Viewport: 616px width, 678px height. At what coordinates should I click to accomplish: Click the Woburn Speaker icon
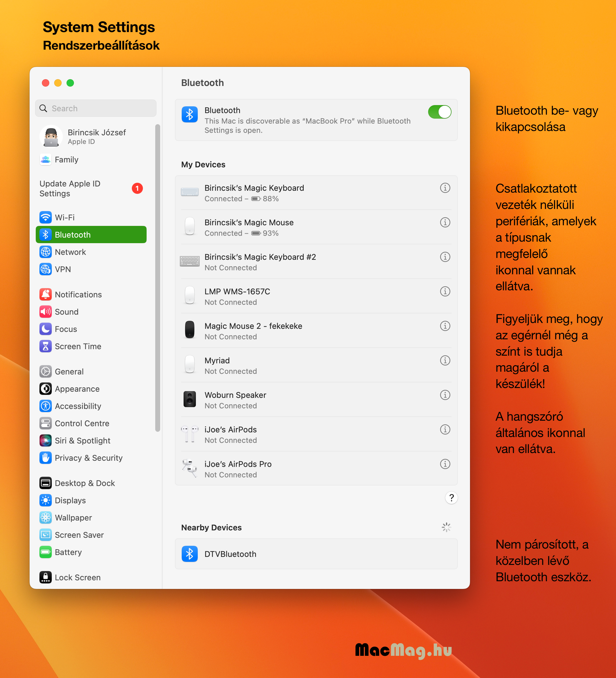click(x=189, y=399)
